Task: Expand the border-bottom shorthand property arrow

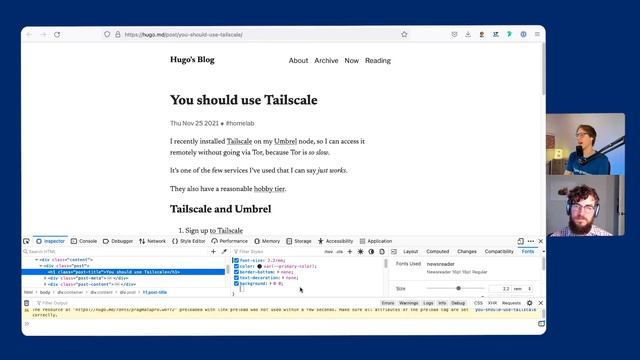Action: click(x=278, y=272)
